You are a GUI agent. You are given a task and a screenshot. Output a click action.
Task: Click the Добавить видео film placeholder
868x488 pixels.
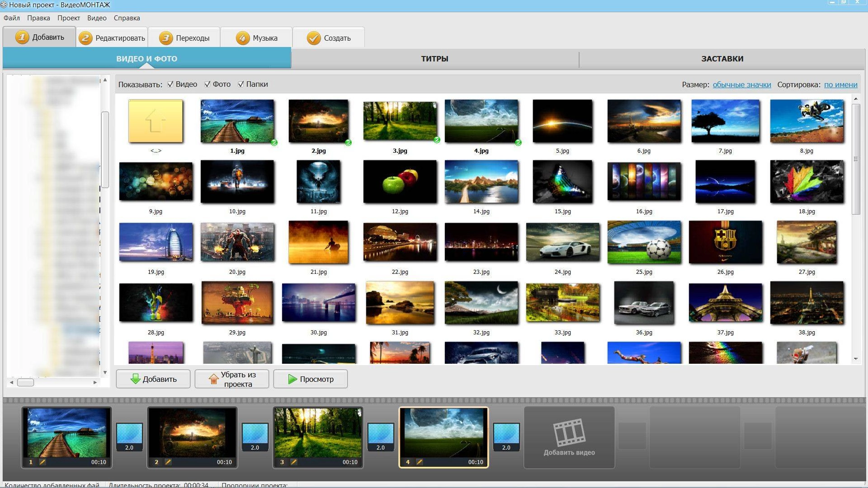click(x=569, y=437)
